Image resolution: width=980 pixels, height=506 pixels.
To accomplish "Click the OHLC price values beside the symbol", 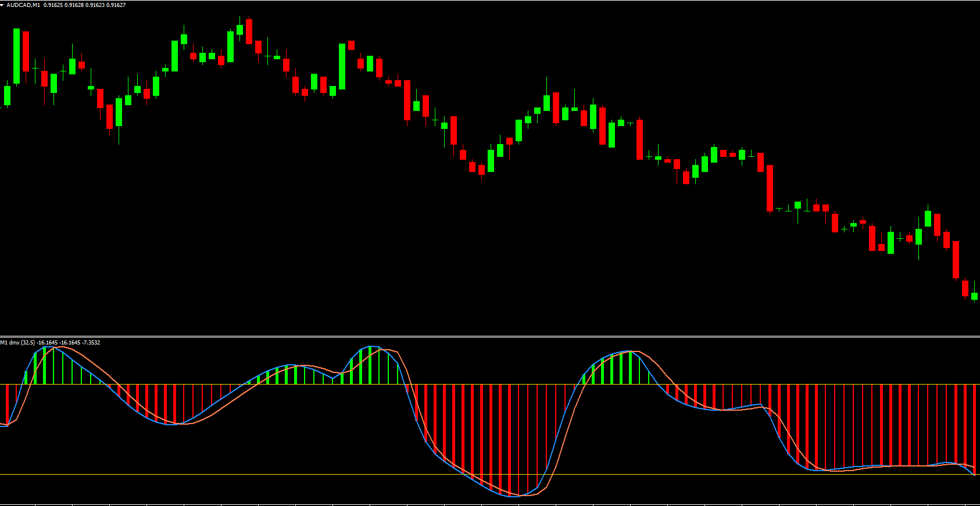I will coord(84,5).
